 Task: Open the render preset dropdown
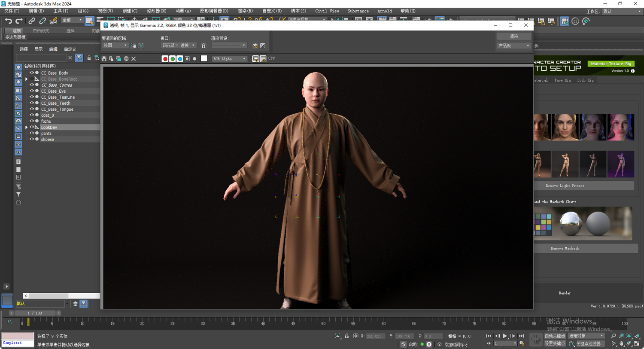[229, 46]
